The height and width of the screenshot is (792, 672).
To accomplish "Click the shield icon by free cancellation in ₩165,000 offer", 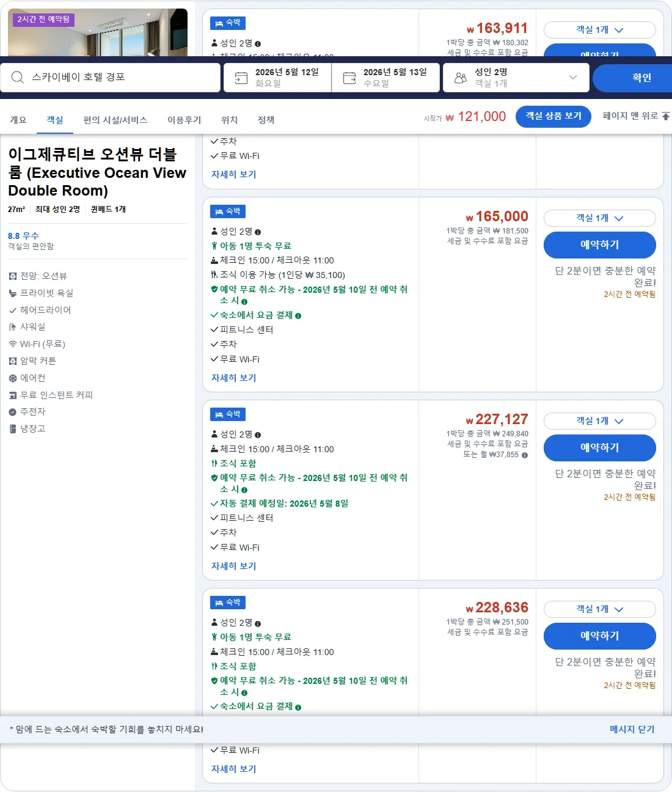I will 214,289.
